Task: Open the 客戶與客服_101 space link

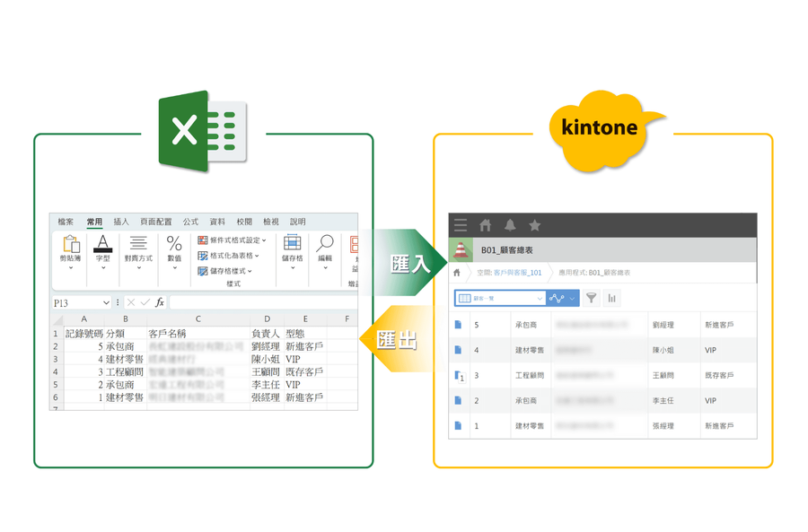Action: pyautogui.click(x=517, y=273)
